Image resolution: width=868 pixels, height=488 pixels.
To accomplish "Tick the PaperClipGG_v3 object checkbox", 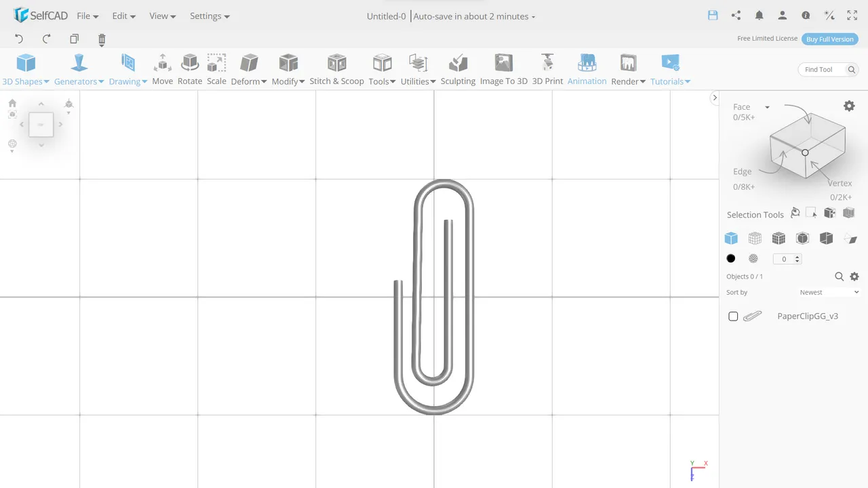I will click(x=733, y=317).
